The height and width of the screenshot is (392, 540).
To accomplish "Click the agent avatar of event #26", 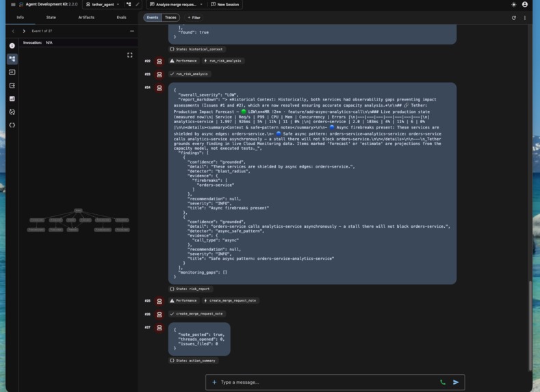I will pyautogui.click(x=159, y=315).
